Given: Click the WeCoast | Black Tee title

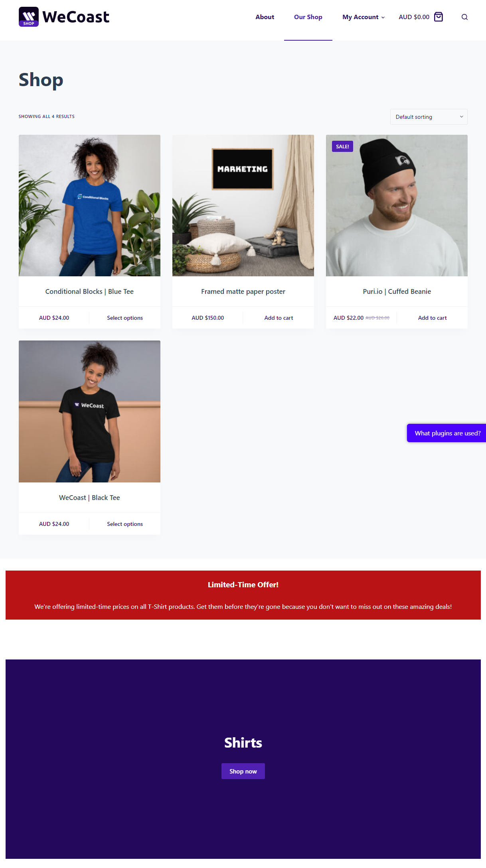Looking at the screenshot, I should point(89,498).
